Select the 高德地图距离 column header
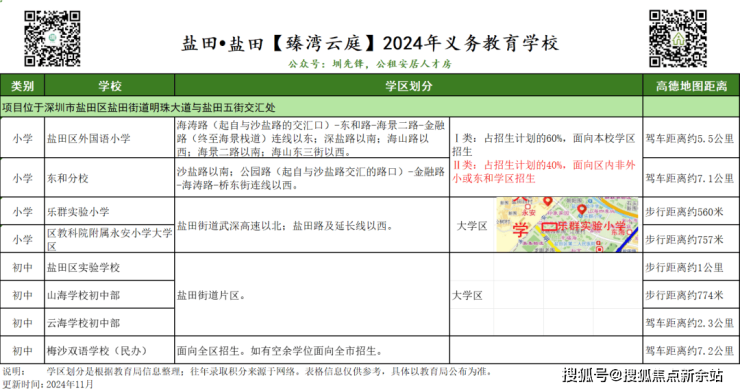The height and width of the screenshot is (391, 740). [x=691, y=85]
